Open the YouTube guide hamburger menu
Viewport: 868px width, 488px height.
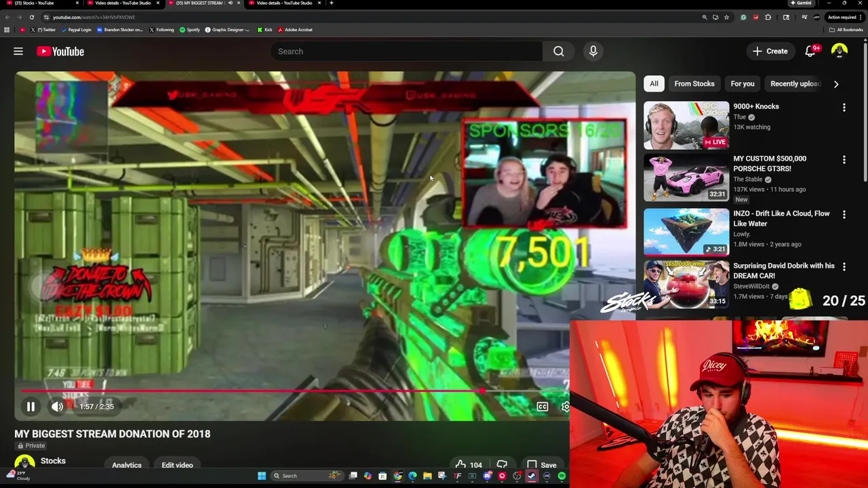click(x=18, y=52)
